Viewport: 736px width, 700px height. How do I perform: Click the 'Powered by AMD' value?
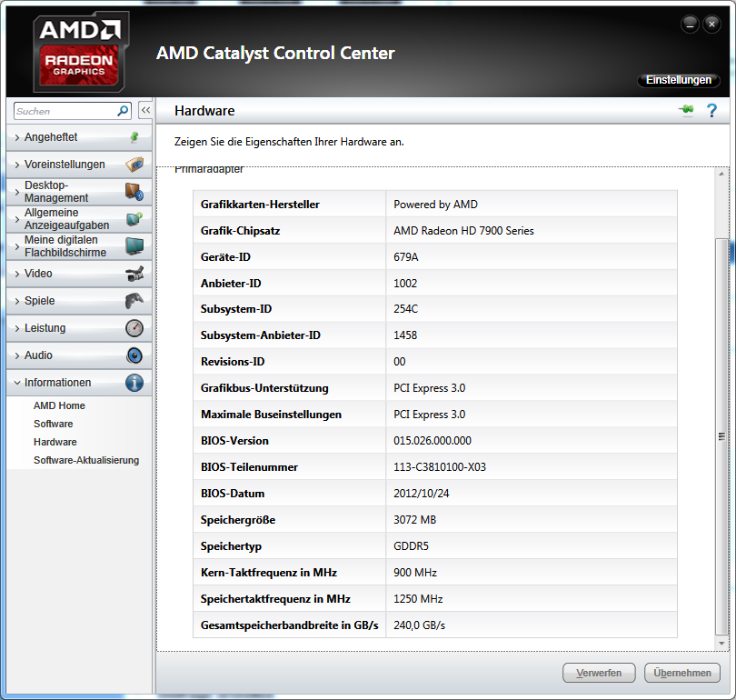[x=435, y=205]
